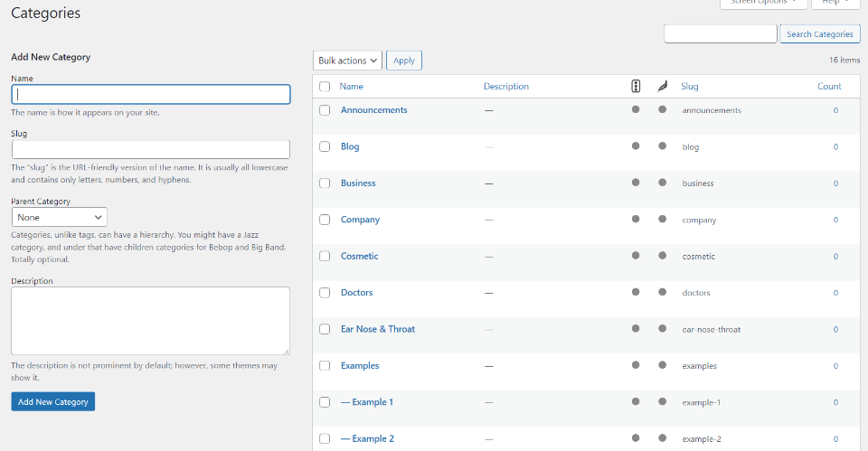Click the Search Categories button
Viewport: 868px width, 451px height.
(x=819, y=34)
